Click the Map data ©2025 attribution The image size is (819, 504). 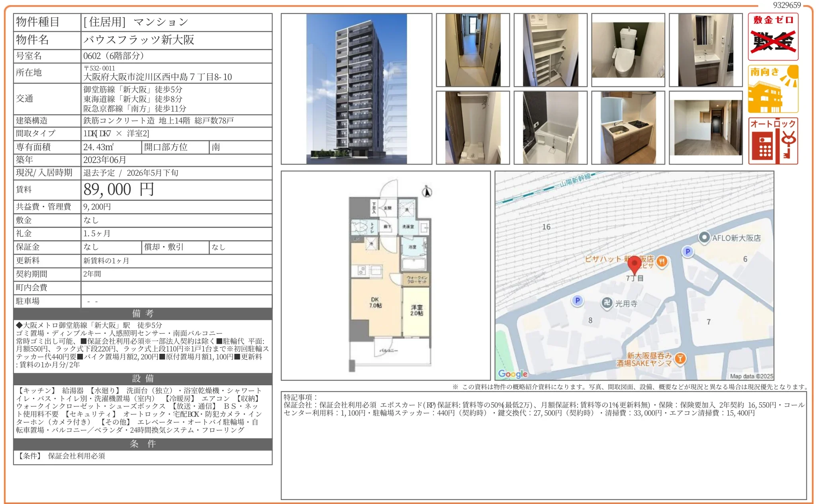pyautogui.click(x=751, y=376)
